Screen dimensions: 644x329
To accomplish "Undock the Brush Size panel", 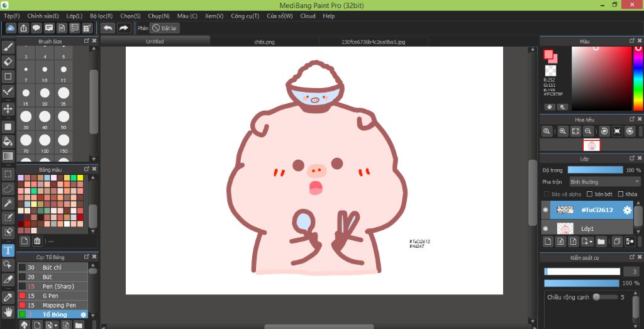I will click(x=86, y=41).
